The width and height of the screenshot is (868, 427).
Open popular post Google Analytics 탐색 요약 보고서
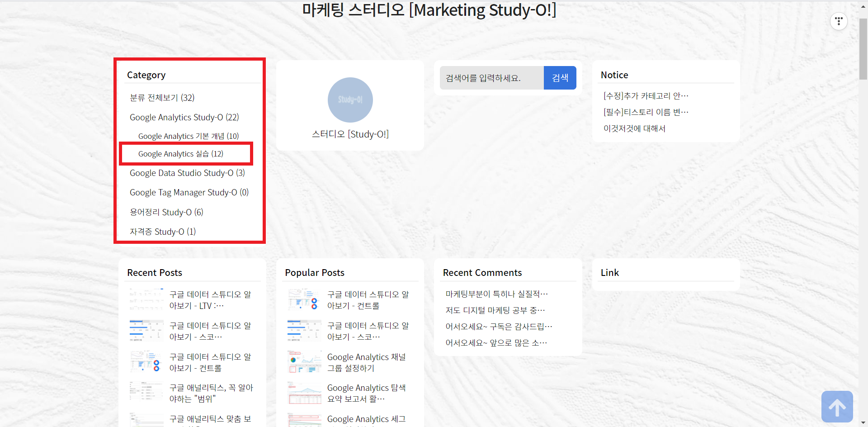367,393
